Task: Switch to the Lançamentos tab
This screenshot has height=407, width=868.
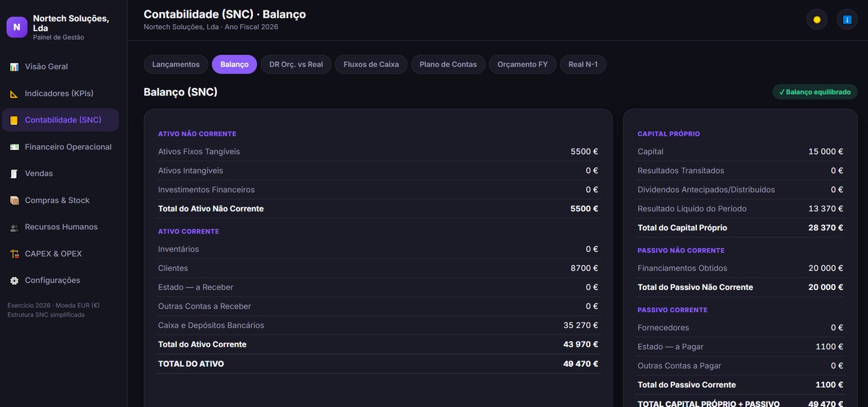Action: pos(176,64)
